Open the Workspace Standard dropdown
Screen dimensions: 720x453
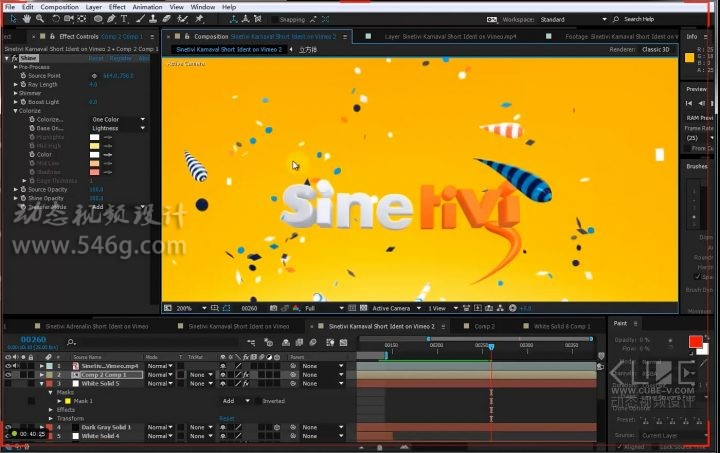pos(573,19)
